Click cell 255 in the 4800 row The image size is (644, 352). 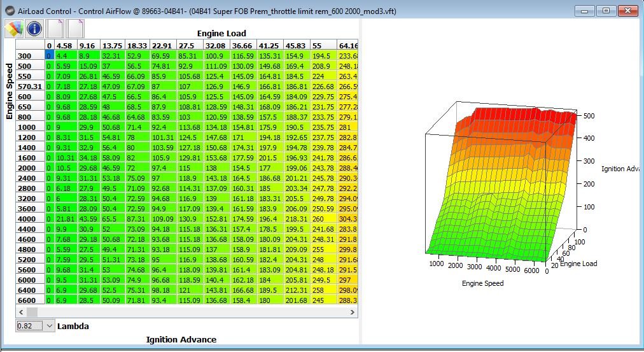click(324, 249)
